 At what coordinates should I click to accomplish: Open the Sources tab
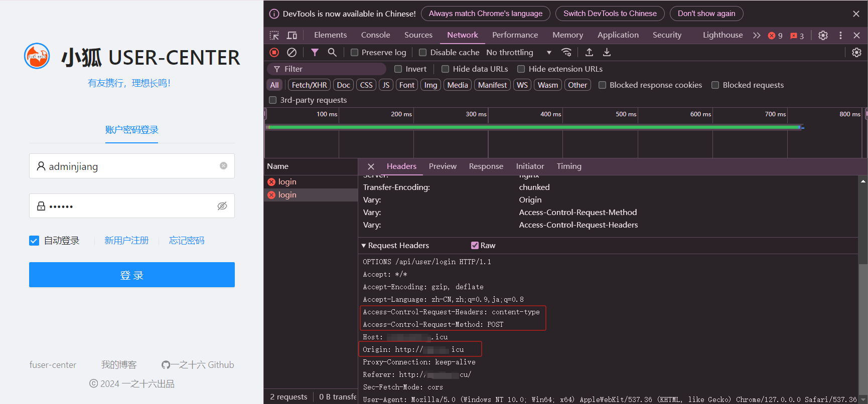click(x=418, y=35)
